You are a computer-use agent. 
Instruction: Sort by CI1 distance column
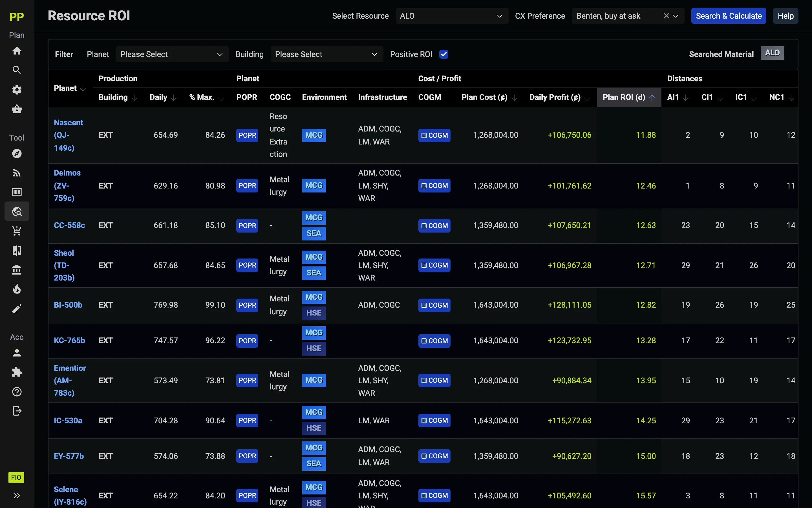[x=720, y=97]
